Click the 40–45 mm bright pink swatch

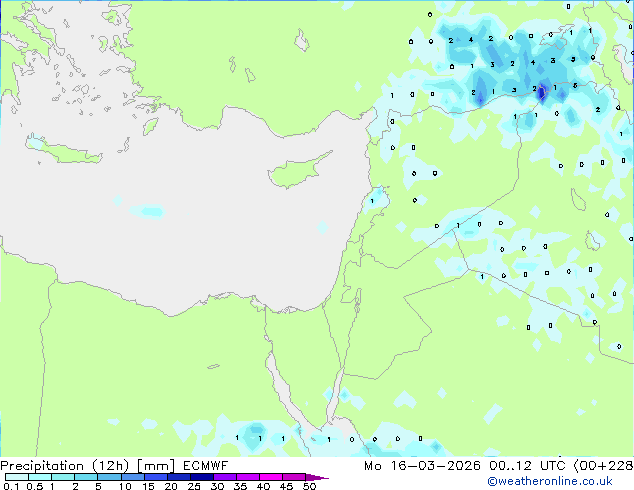click(x=271, y=477)
